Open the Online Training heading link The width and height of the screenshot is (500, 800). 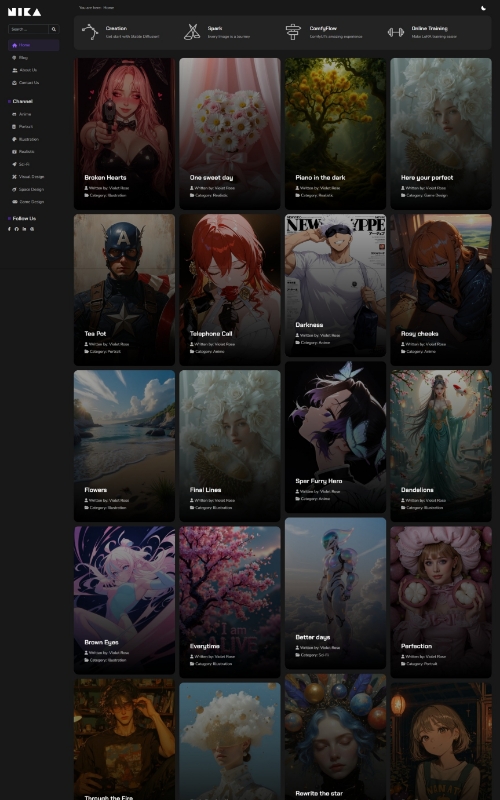coord(430,29)
